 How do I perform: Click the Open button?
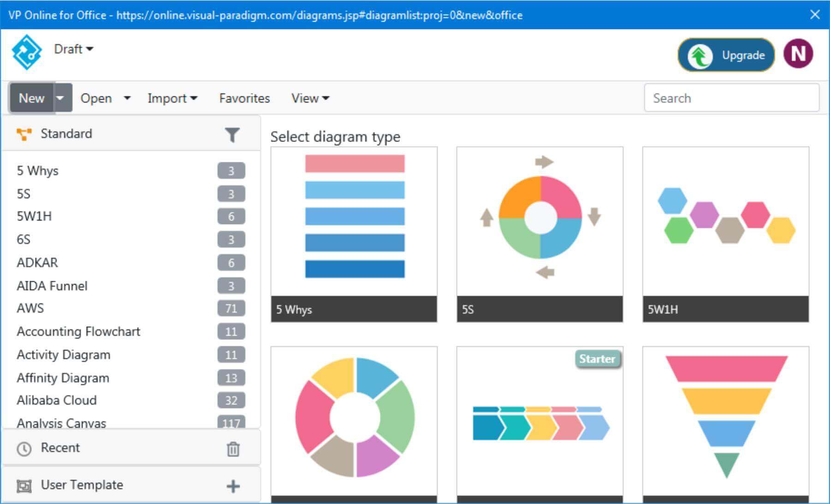(96, 98)
